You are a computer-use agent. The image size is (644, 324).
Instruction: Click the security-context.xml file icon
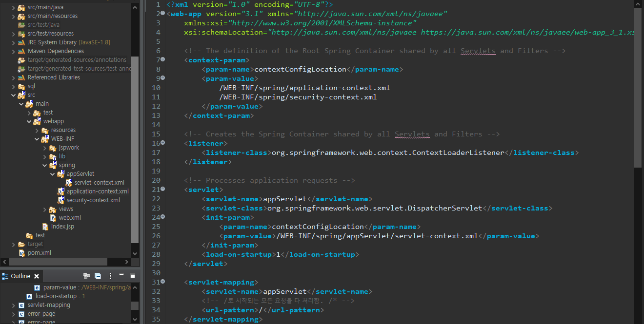[x=61, y=200]
